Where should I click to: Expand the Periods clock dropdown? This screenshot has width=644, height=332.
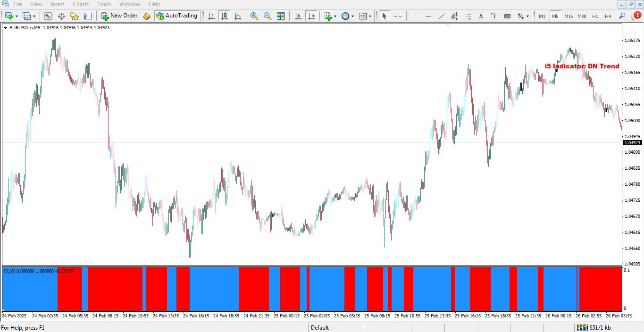coord(352,17)
